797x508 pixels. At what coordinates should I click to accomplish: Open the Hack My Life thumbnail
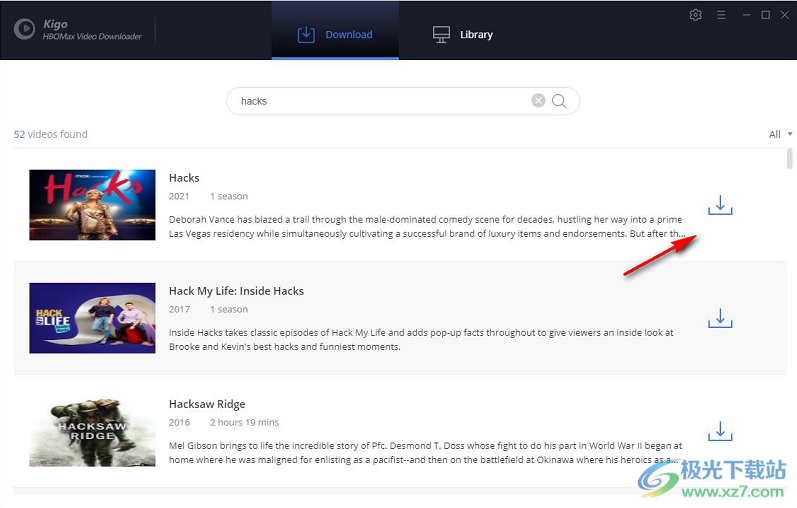click(93, 318)
